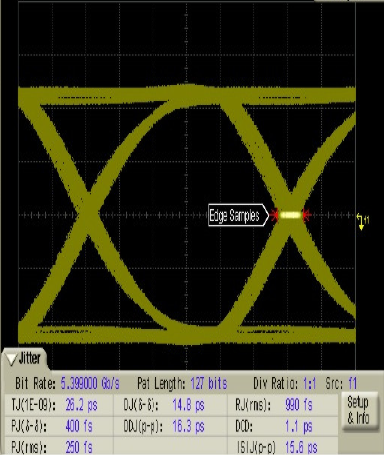
Task: Select the PJ(δ-δ) value 400 fs
Action: (x=79, y=426)
